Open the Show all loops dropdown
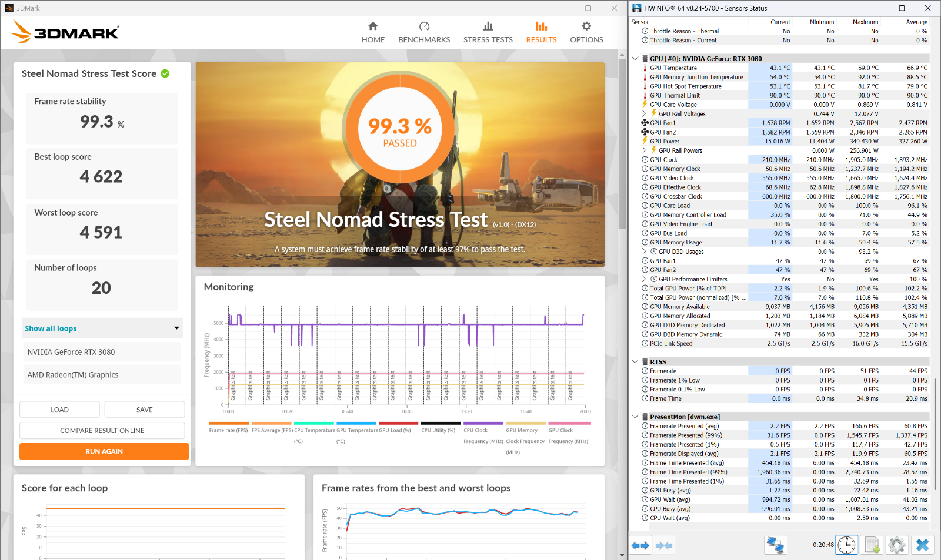 coord(102,328)
